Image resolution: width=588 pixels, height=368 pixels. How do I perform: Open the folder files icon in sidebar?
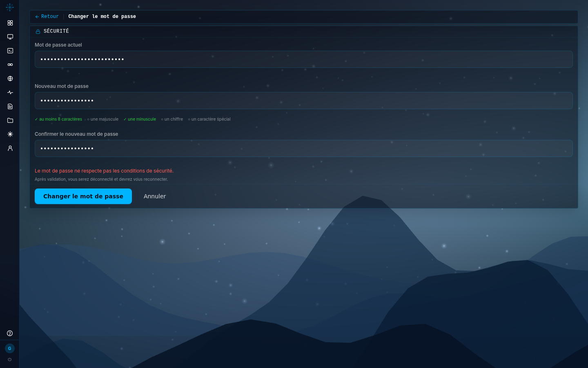coord(10,120)
